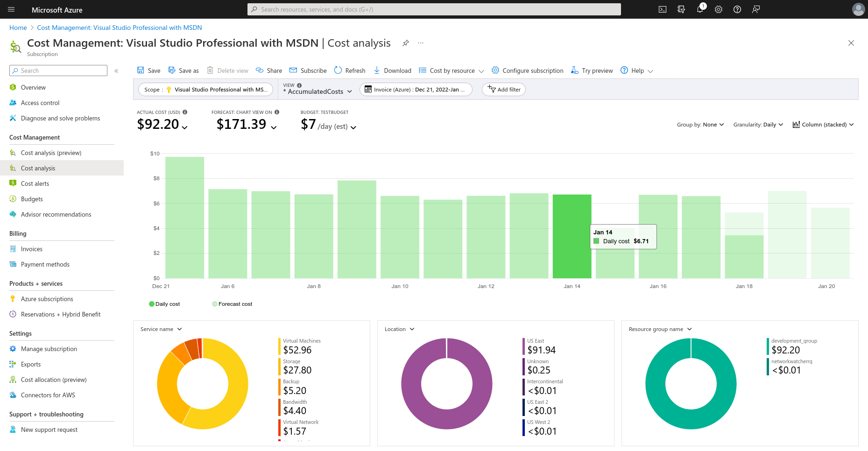Click Save as in the toolbar
Viewport: 868px width, 451px height.
pos(183,70)
